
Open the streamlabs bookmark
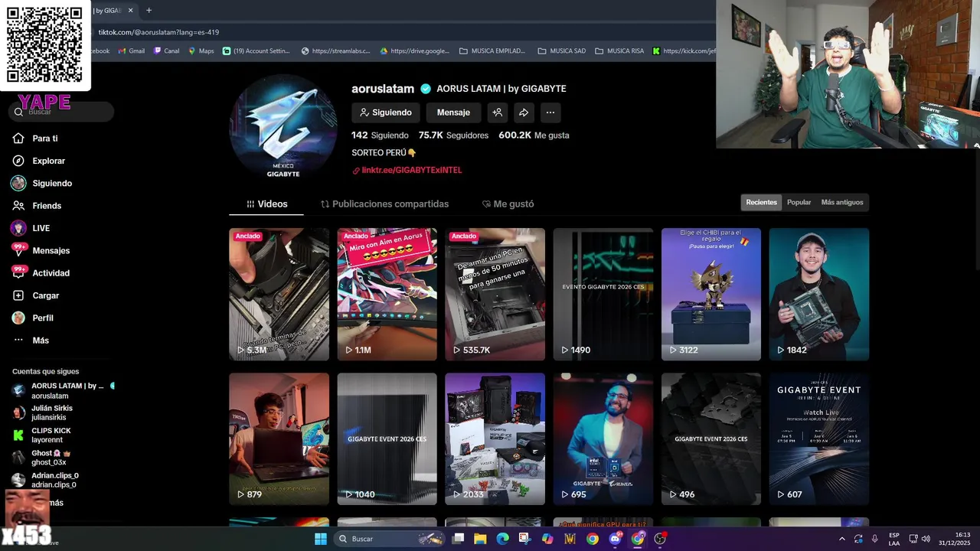tap(335, 51)
